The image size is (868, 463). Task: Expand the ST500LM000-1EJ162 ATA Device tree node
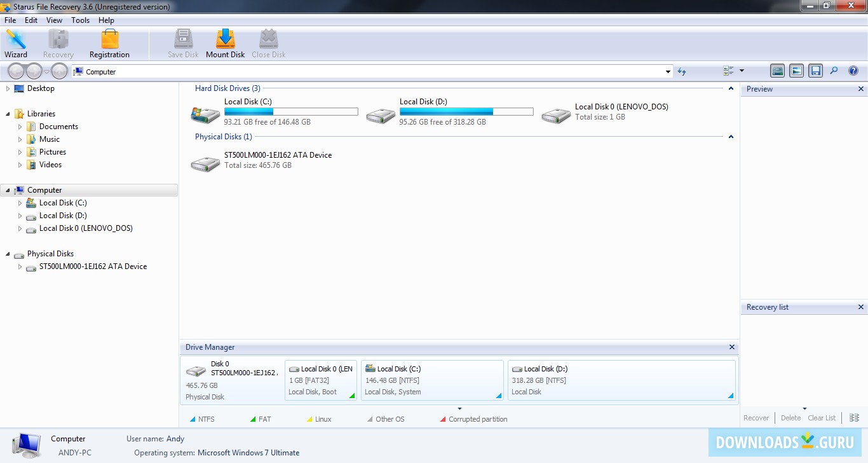pyautogui.click(x=20, y=266)
